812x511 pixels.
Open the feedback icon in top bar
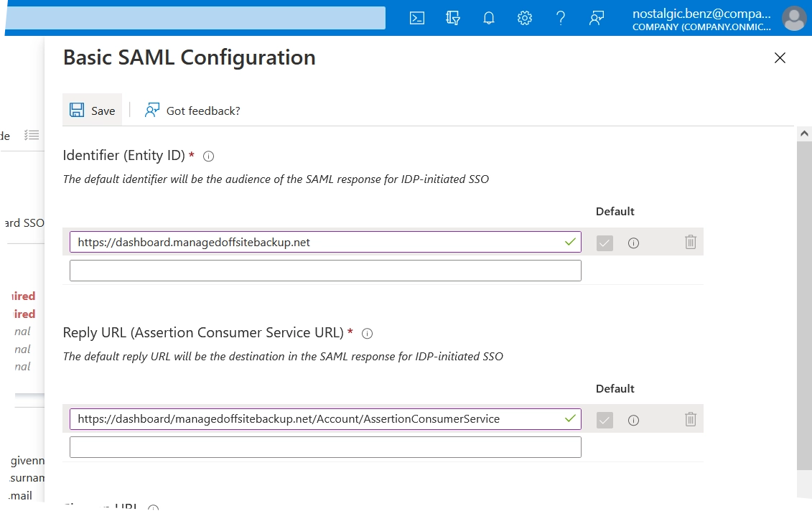597,18
